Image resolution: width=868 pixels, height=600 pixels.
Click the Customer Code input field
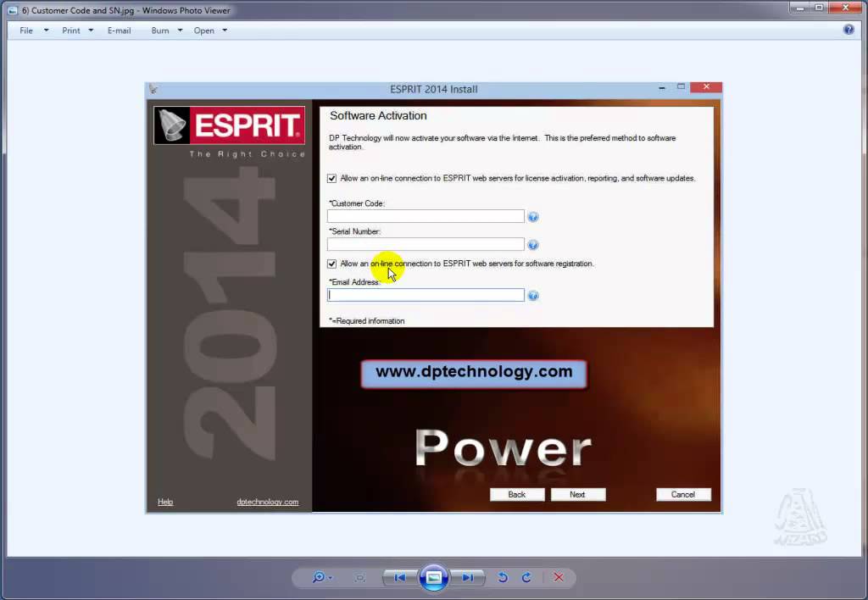click(x=426, y=216)
